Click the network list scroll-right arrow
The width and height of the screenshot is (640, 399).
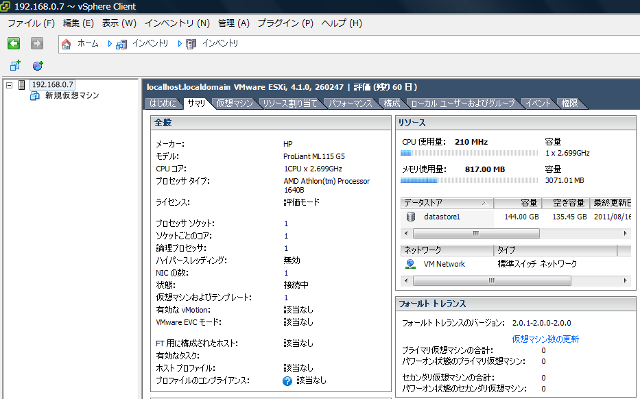pyautogui.click(x=625, y=281)
